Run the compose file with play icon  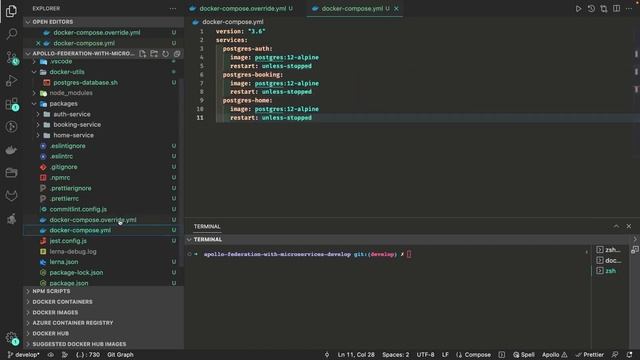[578, 9]
